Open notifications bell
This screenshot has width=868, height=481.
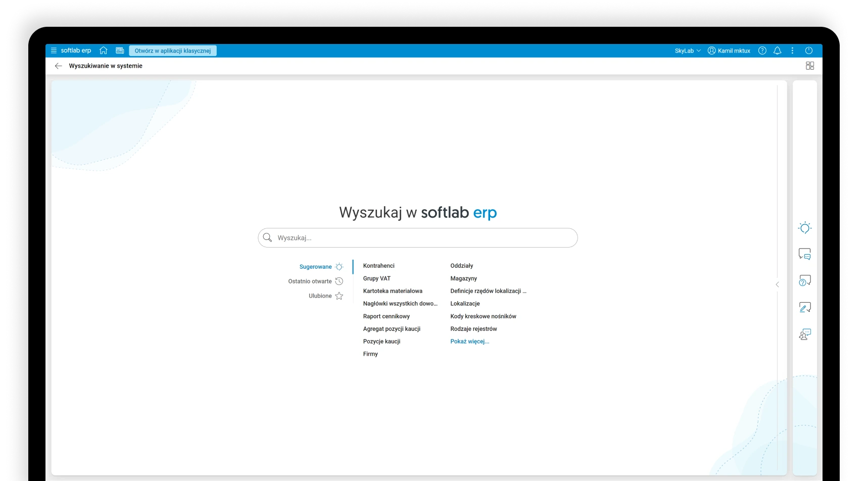[x=777, y=51]
